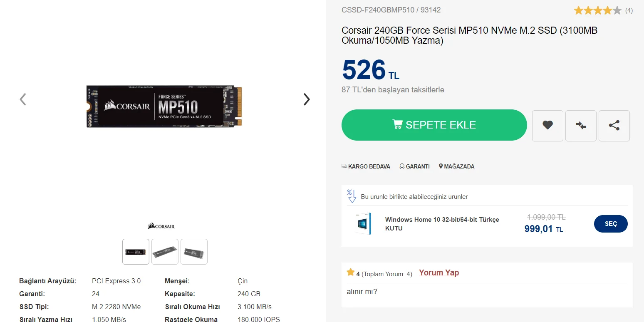Select the middle angled SSD thumbnail
Image resolution: width=644 pixels, height=322 pixels.
point(165,251)
